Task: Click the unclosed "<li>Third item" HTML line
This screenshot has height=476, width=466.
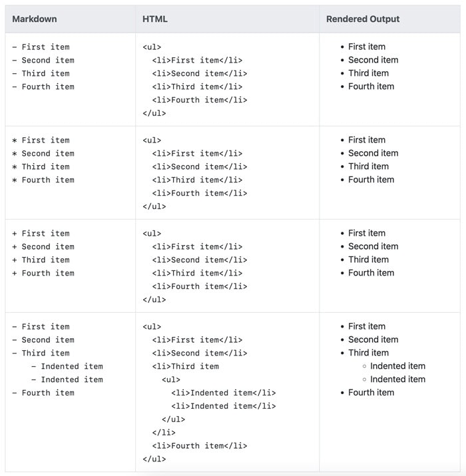Action: tap(186, 367)
